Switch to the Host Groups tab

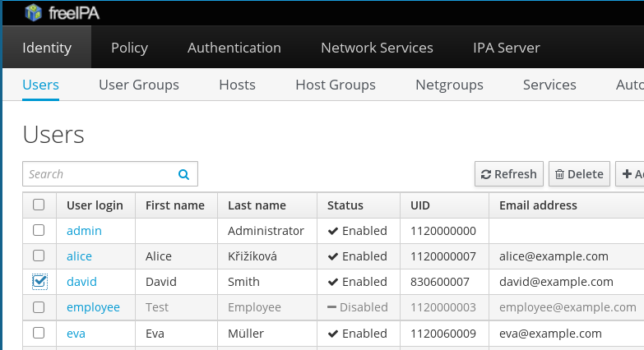pyautogui.click(x=336, y=85)
